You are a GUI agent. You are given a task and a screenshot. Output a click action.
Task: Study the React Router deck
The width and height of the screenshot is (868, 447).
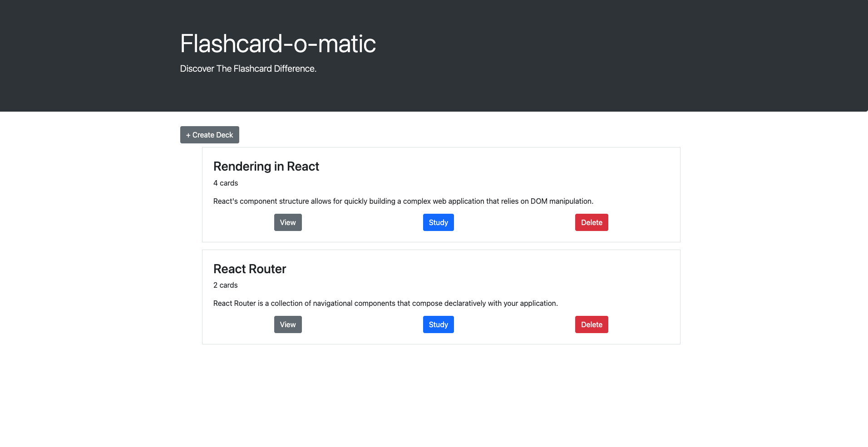[x=438, y=324]
